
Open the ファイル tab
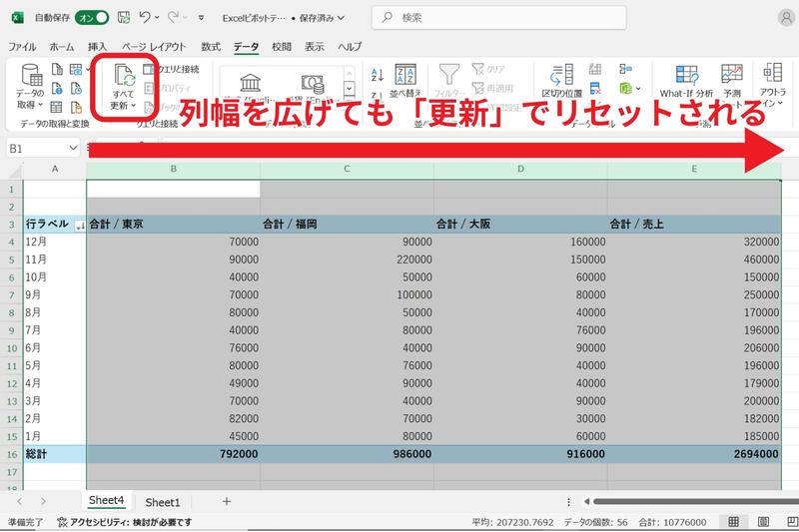pyautogui.click(x=22, y=47)
